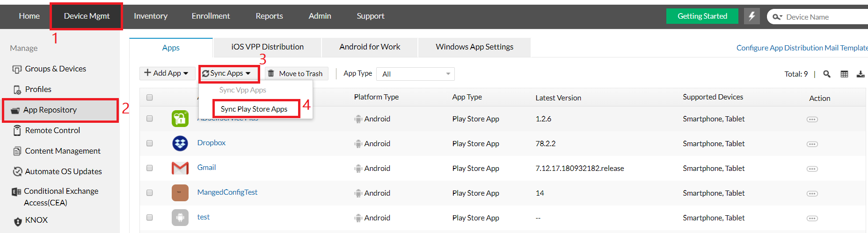Screen dimensions: 868x233
Task: Toggle the select-all header checkbox
Action: (150, 98)
